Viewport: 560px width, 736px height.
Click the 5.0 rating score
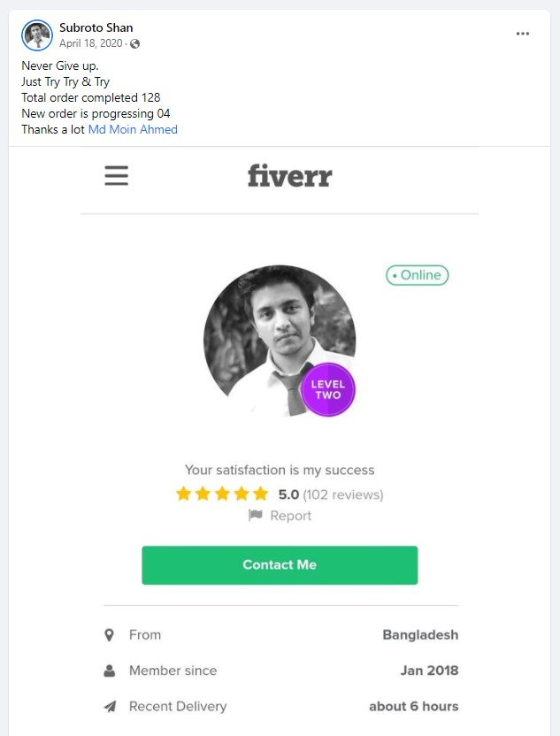(288, 494)
